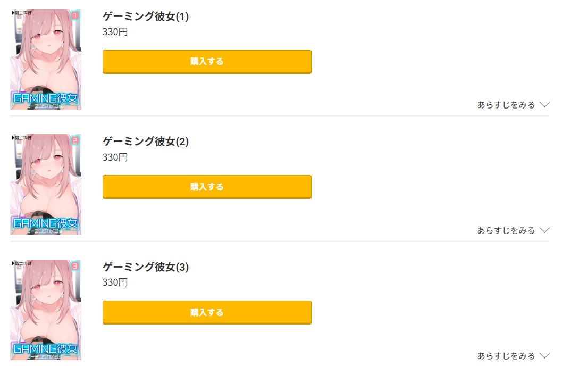Select the volume 3 cover thumbnail
The height and width of the screenshot is (366, 588).
point(46,310)
